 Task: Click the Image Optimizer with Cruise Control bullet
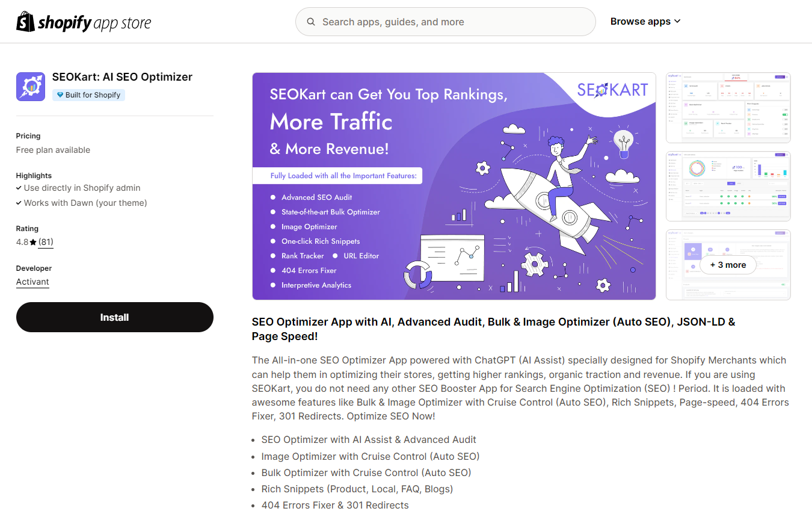(371, 456)
